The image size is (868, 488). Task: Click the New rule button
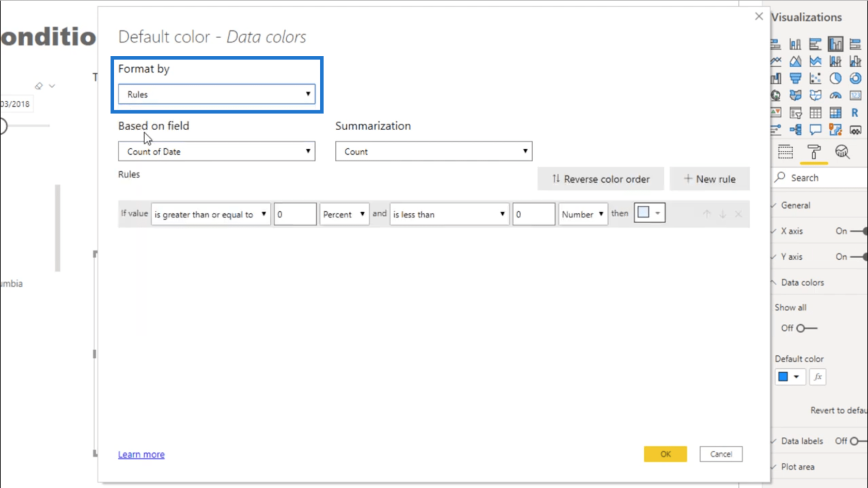(709, 179)
